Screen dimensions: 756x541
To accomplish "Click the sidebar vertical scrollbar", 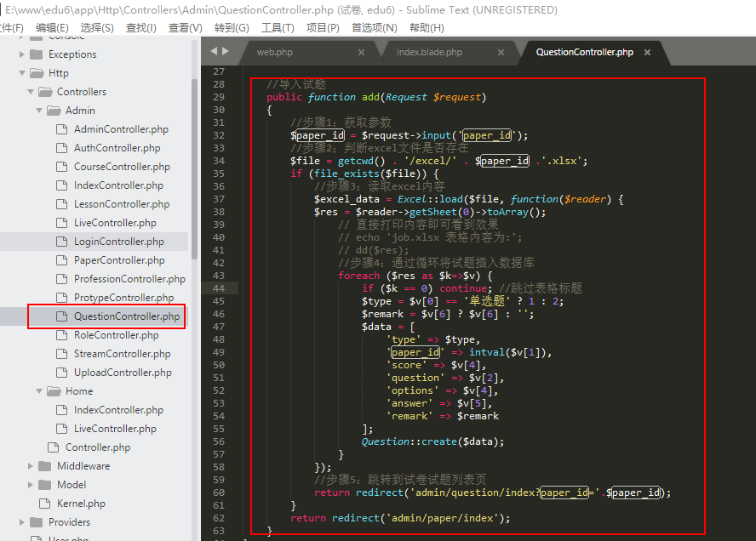I will click(195, 170).
